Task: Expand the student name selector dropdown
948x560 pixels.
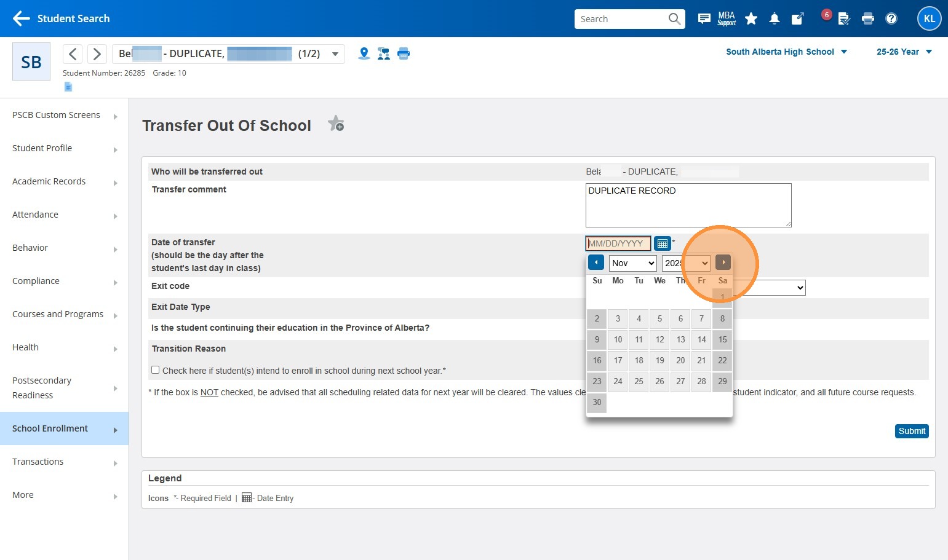Action: pos(335,54)
